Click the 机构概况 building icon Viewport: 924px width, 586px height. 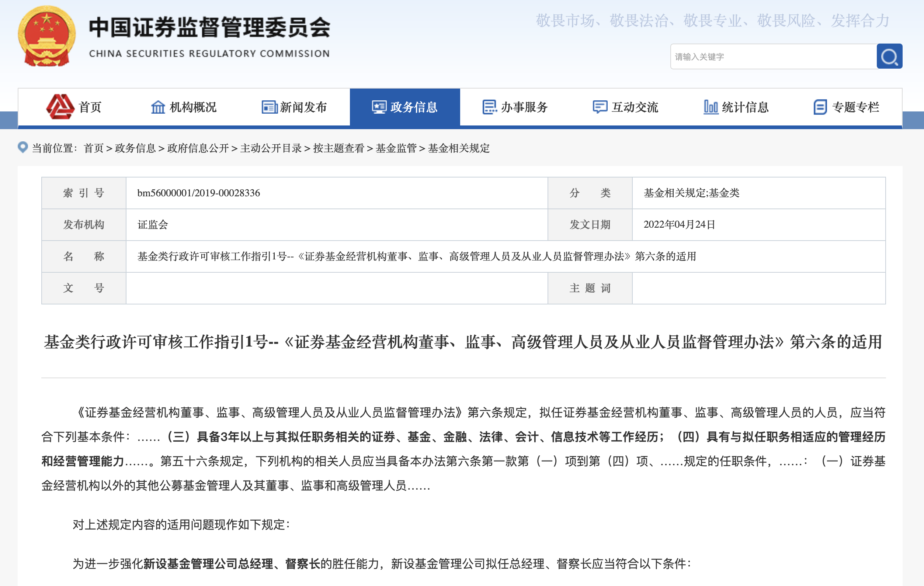tap(158, 107)
